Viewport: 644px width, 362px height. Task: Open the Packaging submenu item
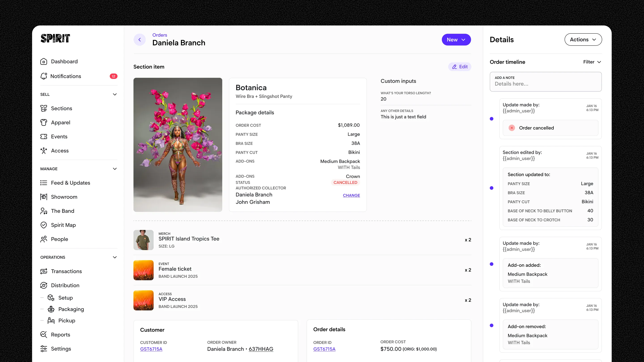pyautogui.click(x=71, y=309)
